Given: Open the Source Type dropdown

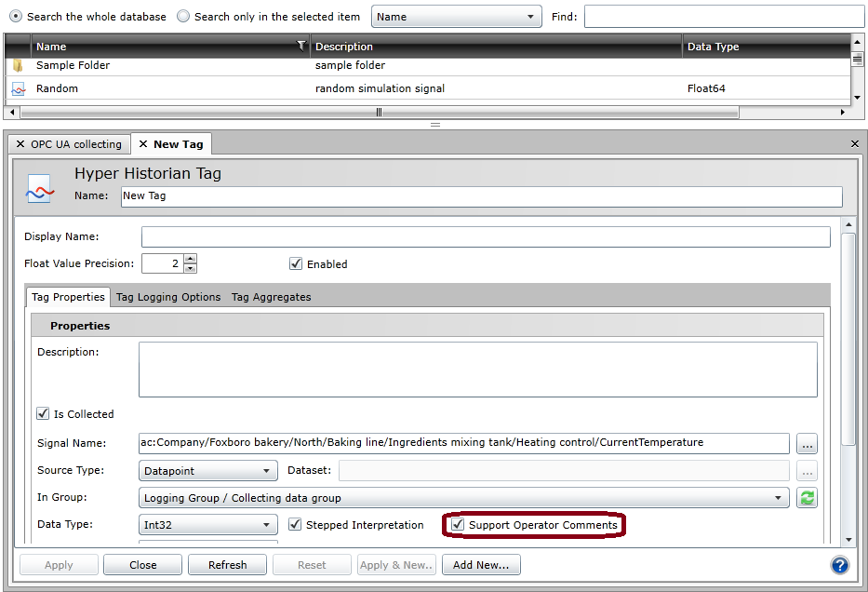Looking at the screenshot, I should 208,471.
